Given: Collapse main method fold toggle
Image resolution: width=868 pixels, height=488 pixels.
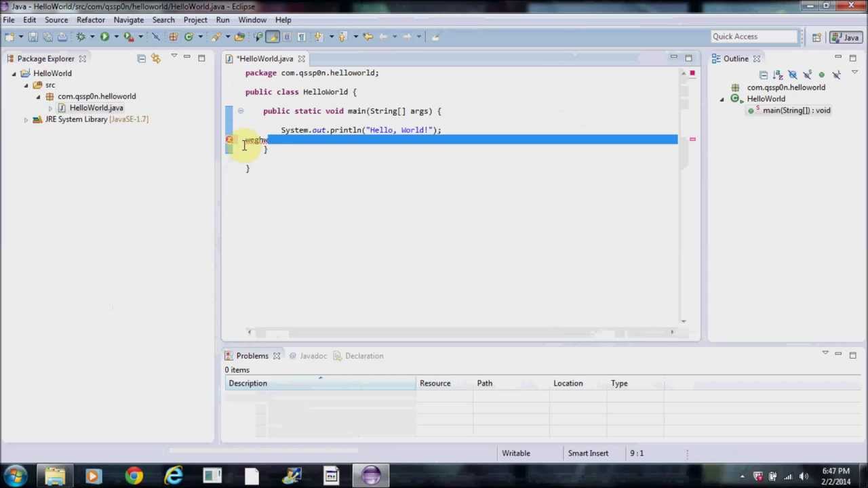Looking at the screenshot, I should coord(240,111).
